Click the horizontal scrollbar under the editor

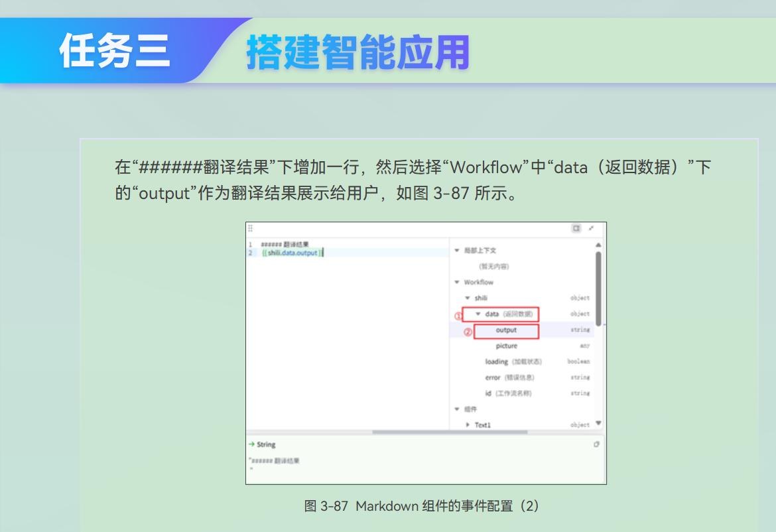tap(450, 432)
